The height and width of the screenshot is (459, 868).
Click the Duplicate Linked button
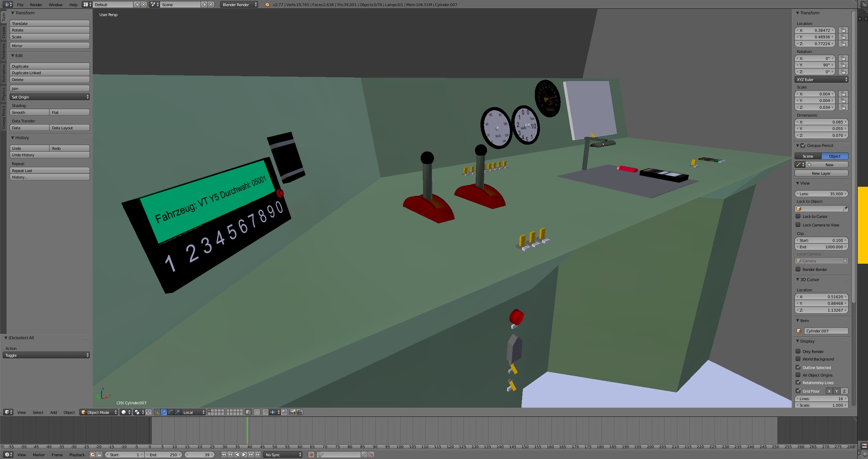50,73
